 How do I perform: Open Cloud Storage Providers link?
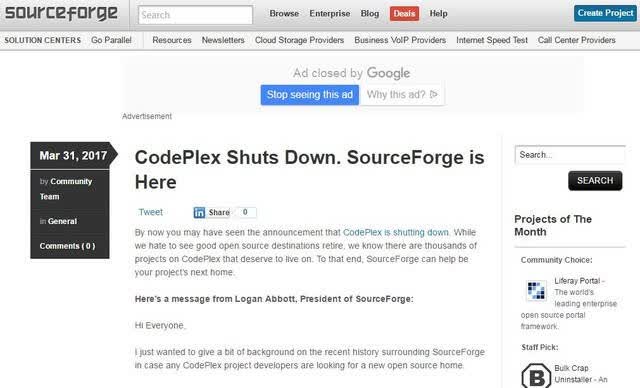[x=299, y=40]
